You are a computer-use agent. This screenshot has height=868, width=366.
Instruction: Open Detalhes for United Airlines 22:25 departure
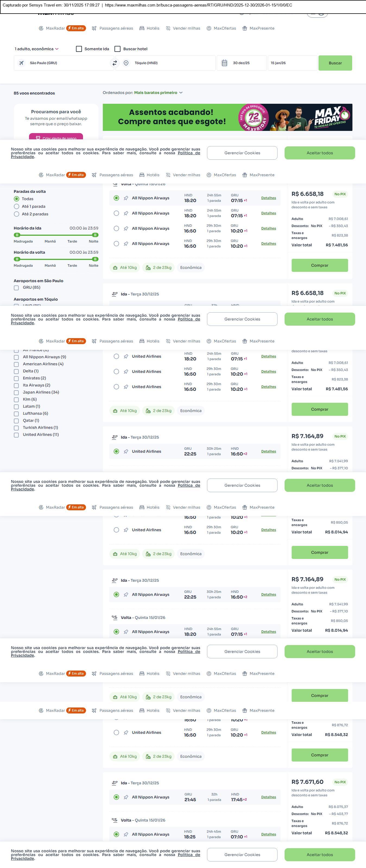tap(268, 452)
